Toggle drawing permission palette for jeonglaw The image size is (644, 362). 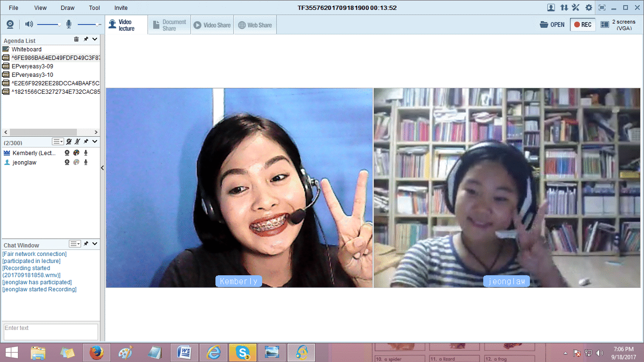[76, 162]
